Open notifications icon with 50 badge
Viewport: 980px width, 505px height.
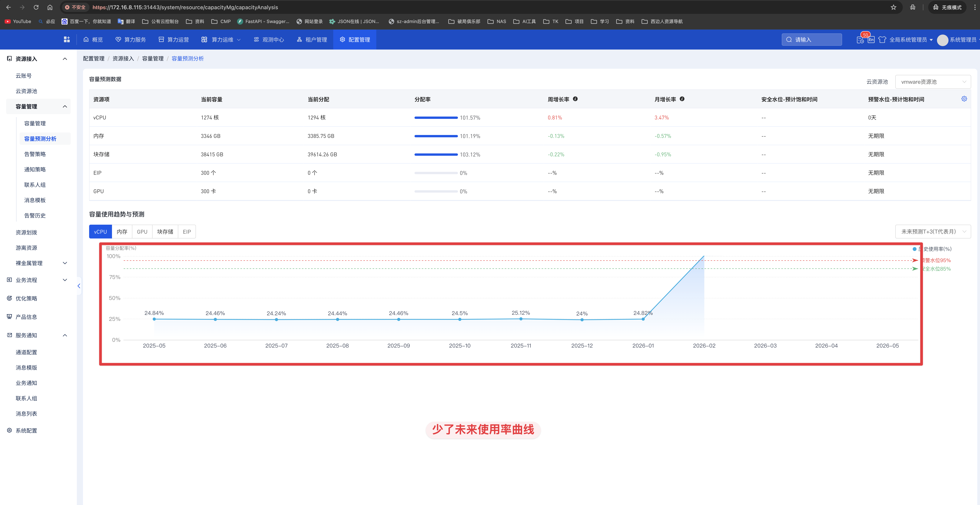click(860, 40)
